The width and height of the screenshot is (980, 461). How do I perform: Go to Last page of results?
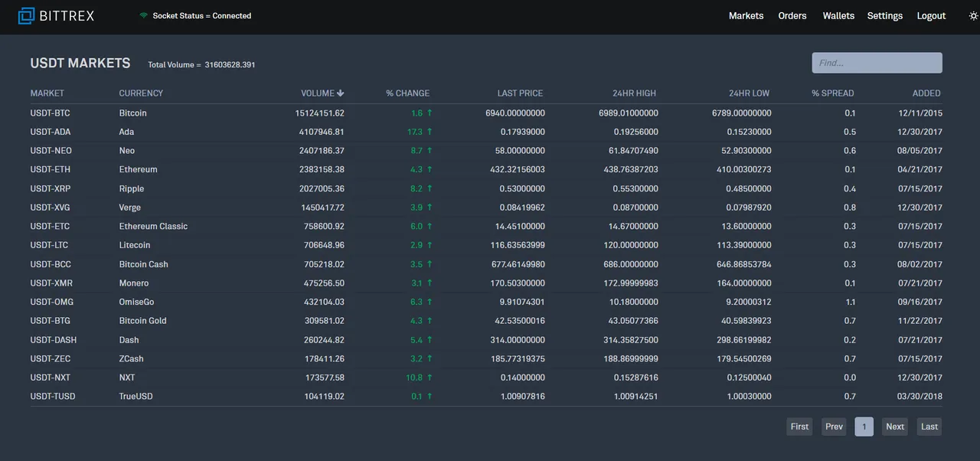click(x=929, y=427)
